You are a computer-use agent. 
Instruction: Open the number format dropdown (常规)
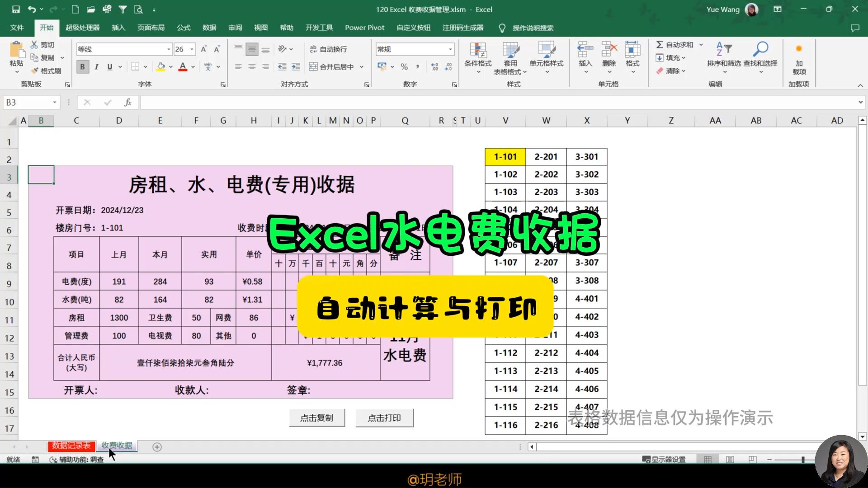450,49
